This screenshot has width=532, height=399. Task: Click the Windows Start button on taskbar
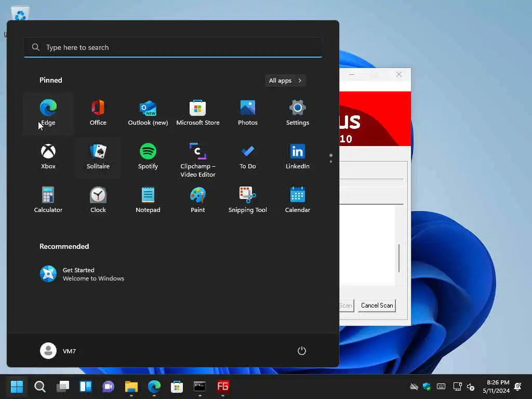17,387
